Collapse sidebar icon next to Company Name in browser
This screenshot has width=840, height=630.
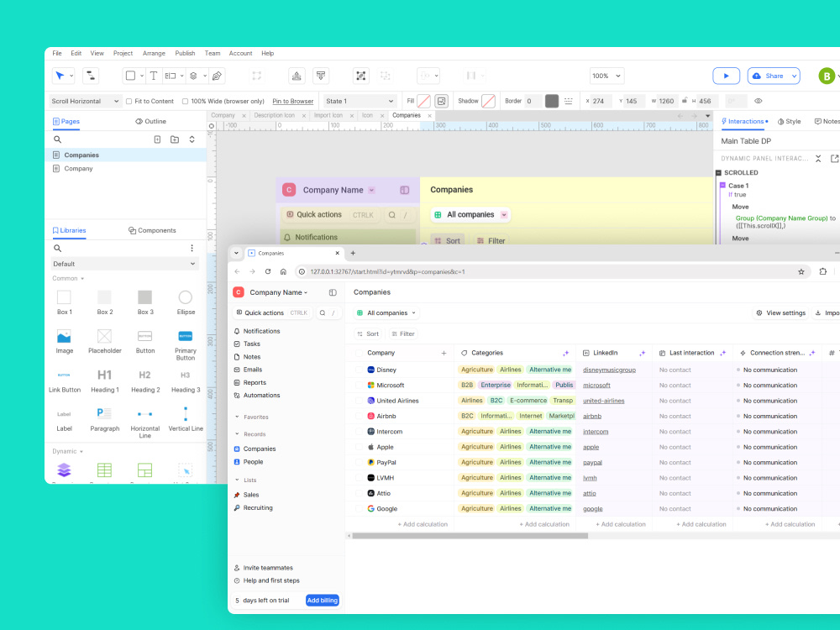[333, 292]
